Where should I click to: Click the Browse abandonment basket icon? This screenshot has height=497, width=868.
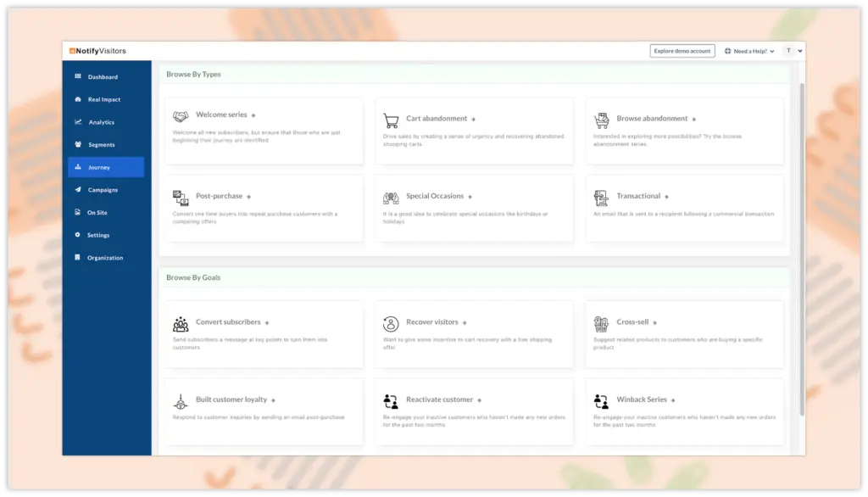pyautogui.click(x=601, y=120)
